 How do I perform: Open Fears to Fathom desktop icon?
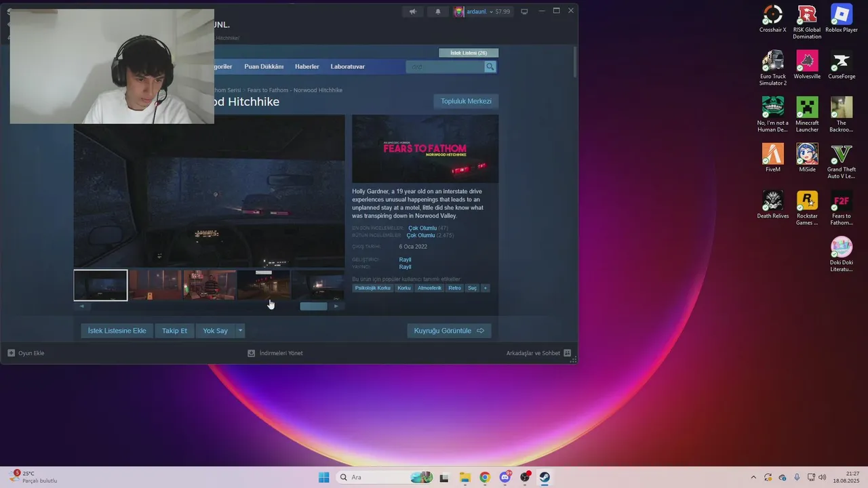click(x=842, y=208)
